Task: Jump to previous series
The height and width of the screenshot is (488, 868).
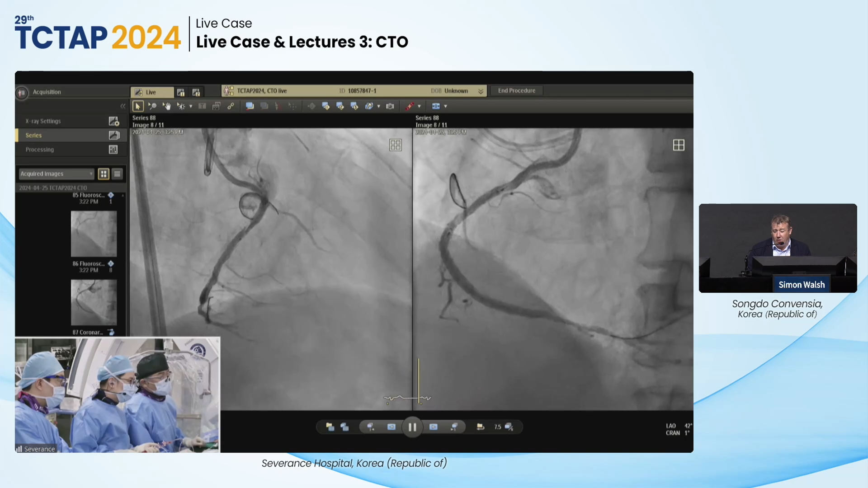Action: click(x=371, y=427)
